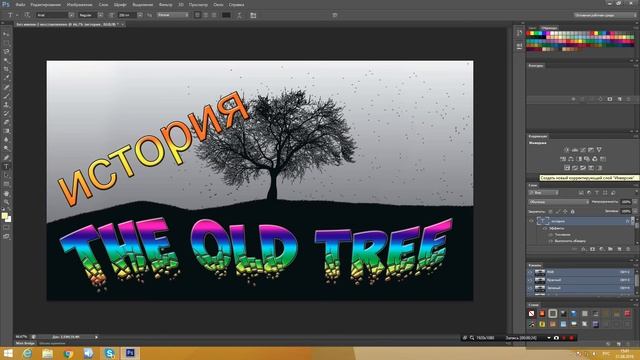Center text in options bar

(205, 15)
